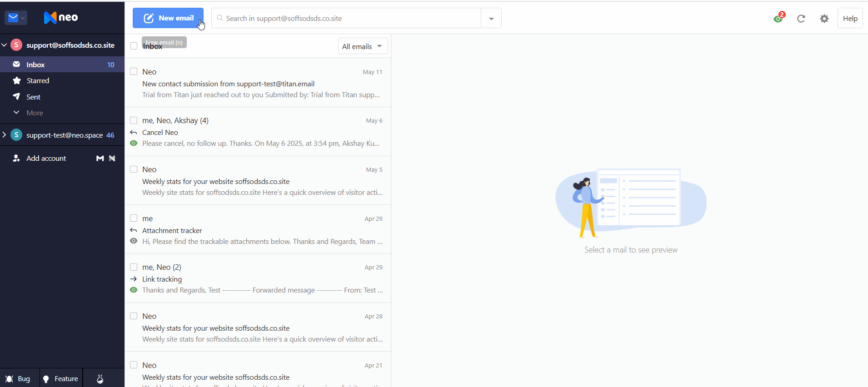Open the "Cancel Neo" conversation subject
The width and height of the screenshot is (868, 387).
[x=160, y=132]
